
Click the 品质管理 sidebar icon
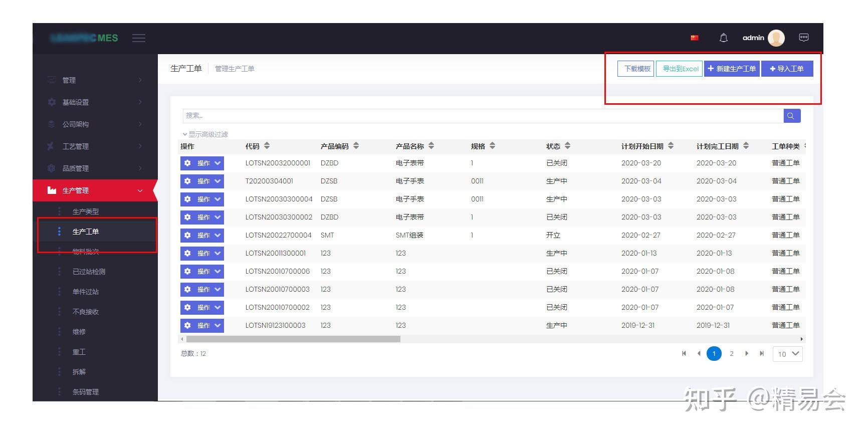pos(52,168)
